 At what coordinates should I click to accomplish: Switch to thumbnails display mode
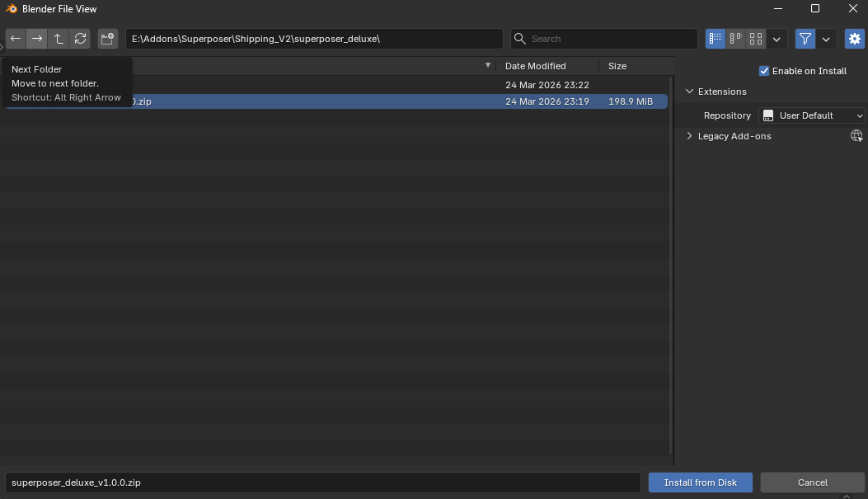coord(756,39)
